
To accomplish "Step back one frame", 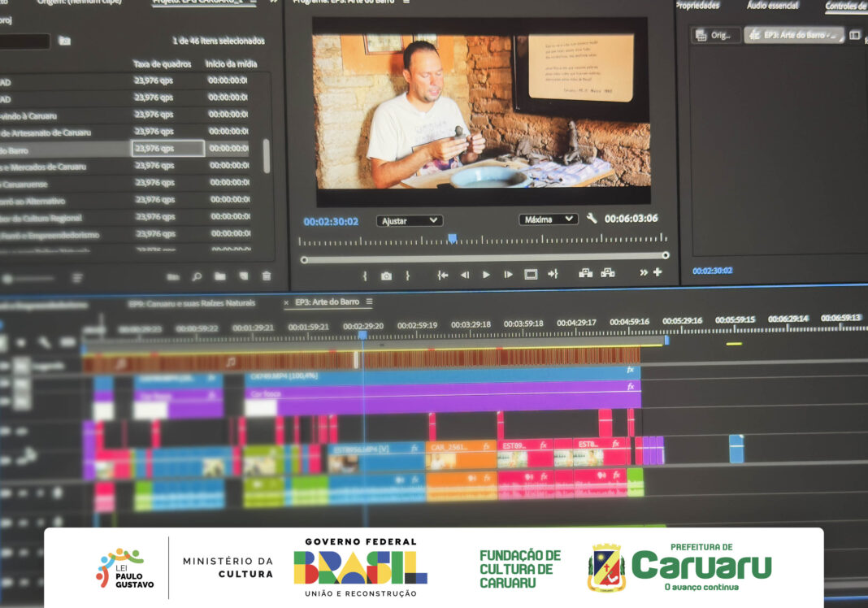I will pyautogui.click(x=465, y=275).
